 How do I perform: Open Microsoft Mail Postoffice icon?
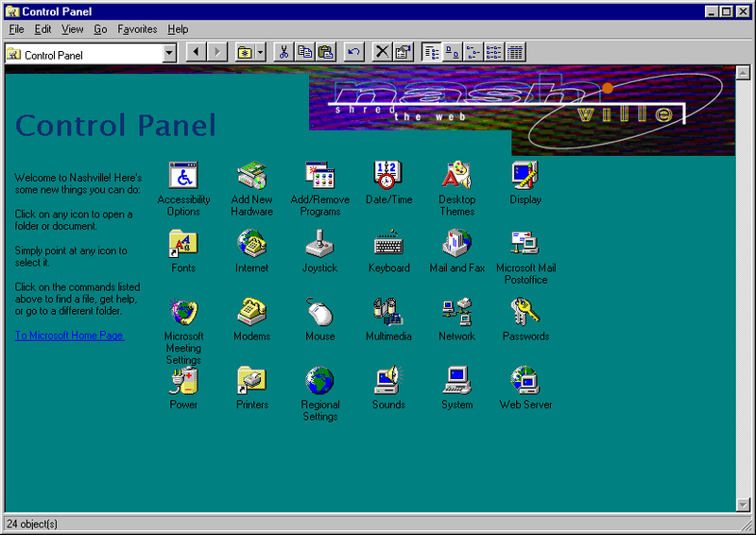(525, 244)
